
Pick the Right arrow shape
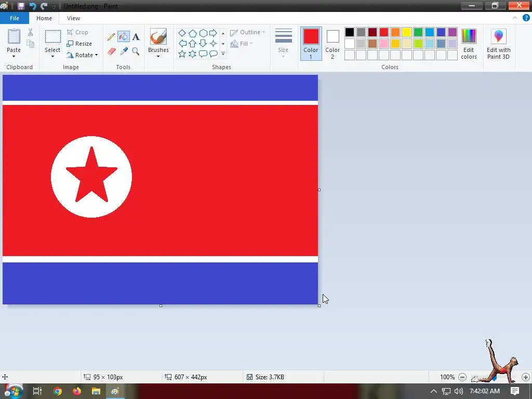click(213, 33)
